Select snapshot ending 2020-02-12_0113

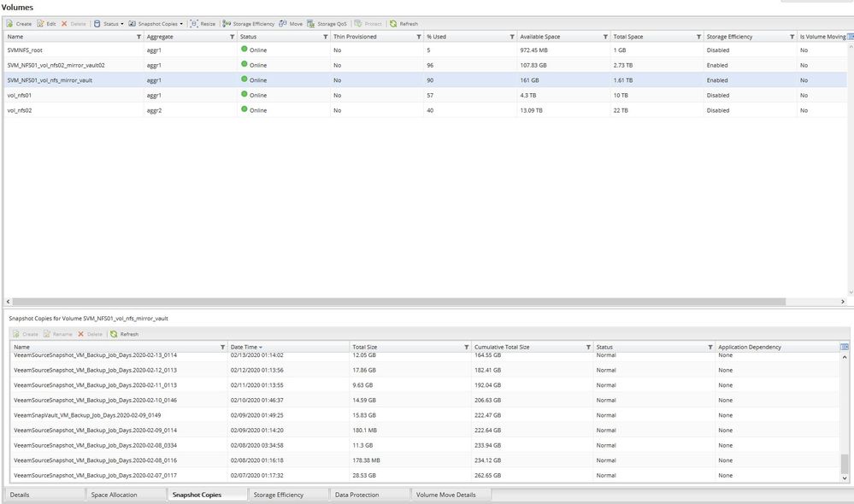[425, 370]
